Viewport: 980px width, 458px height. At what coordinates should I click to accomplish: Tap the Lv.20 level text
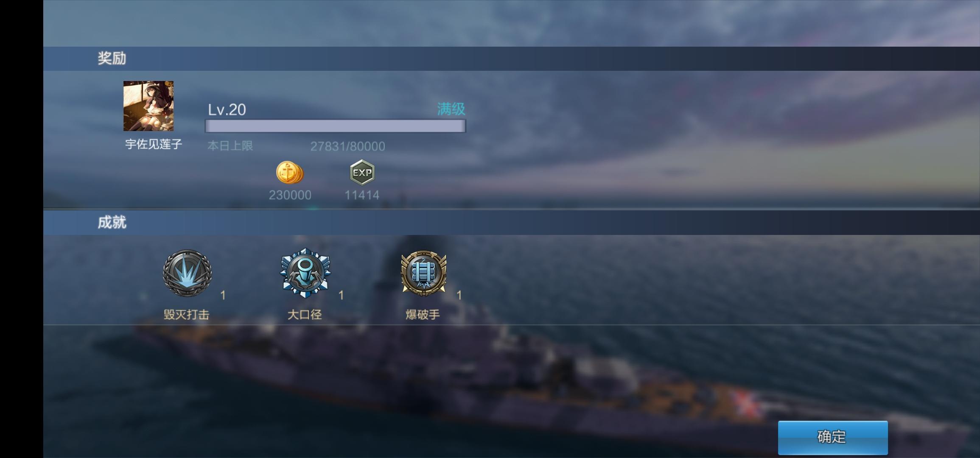point(227,110)
